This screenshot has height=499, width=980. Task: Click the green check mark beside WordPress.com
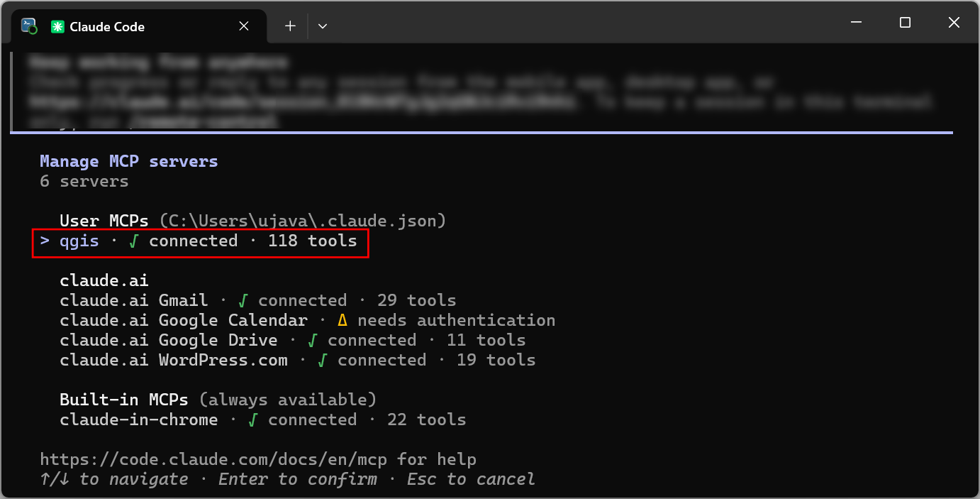point(322,360)
